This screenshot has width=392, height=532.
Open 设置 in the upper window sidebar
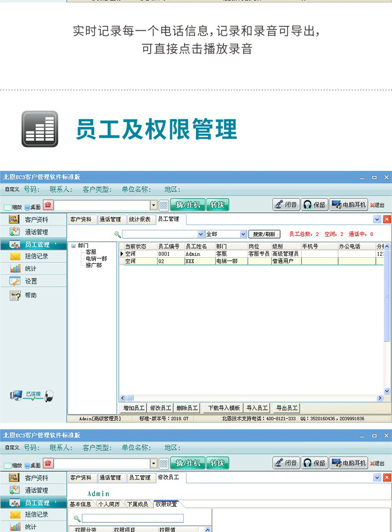[33, 281]
